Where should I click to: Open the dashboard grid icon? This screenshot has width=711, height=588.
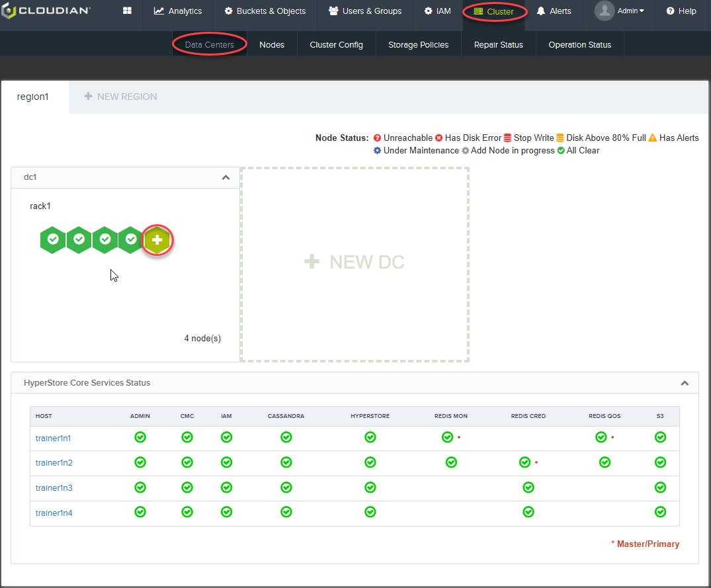[x=127, y=11]
